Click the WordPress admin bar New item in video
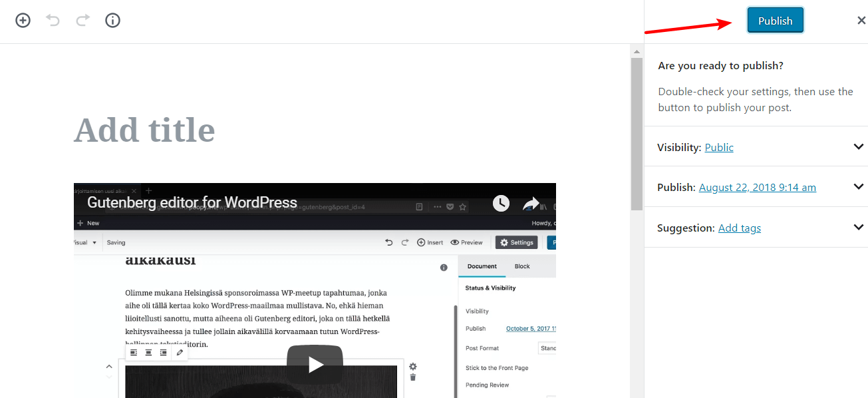 [88, 223]
